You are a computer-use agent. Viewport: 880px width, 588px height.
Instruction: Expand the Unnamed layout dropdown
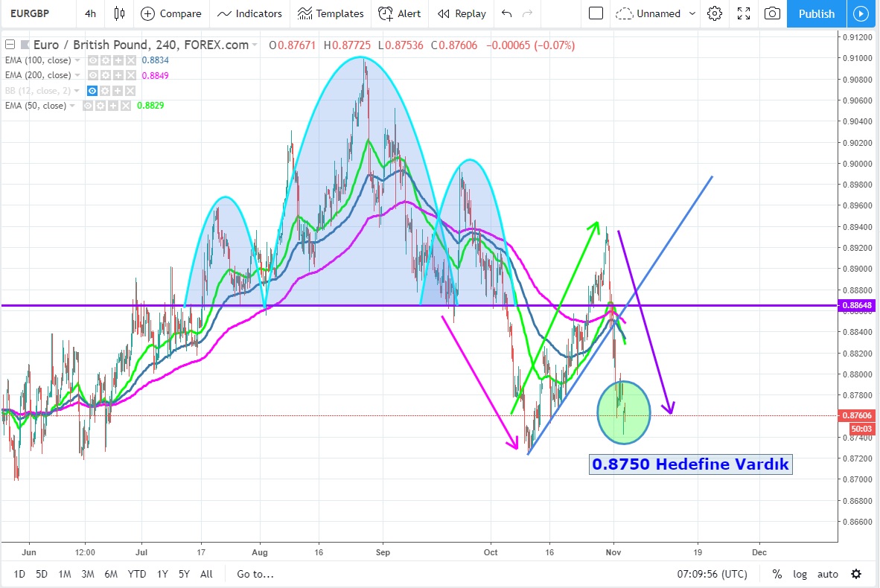(693, 13)
